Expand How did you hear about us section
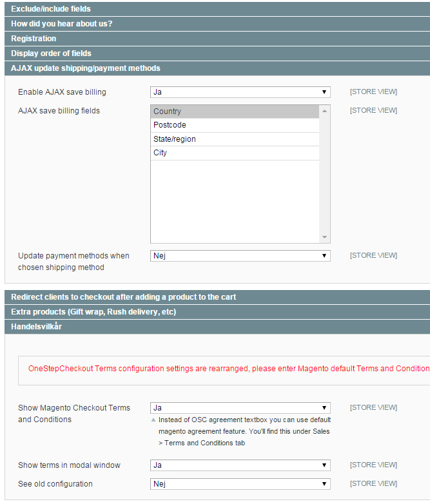This screenshot has height=504, width=430. (61, 24)
